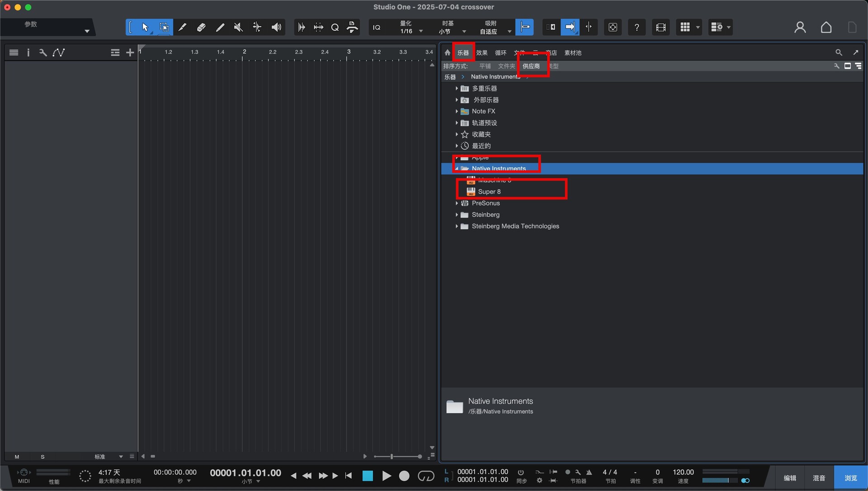Open track list lines icon
Image resolution: width=868 pixels, height=491 pixels.
tap(14, 52)
